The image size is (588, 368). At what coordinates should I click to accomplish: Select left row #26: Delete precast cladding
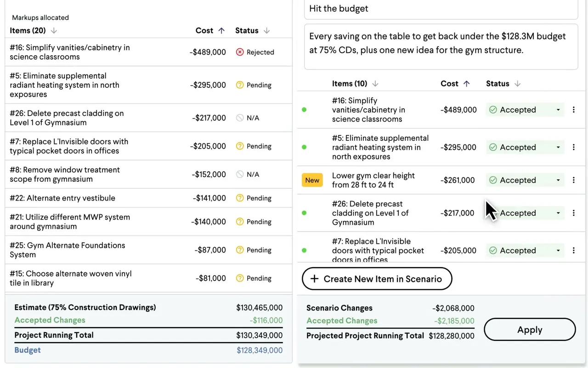pyautogui.click(x=148, y=118)
